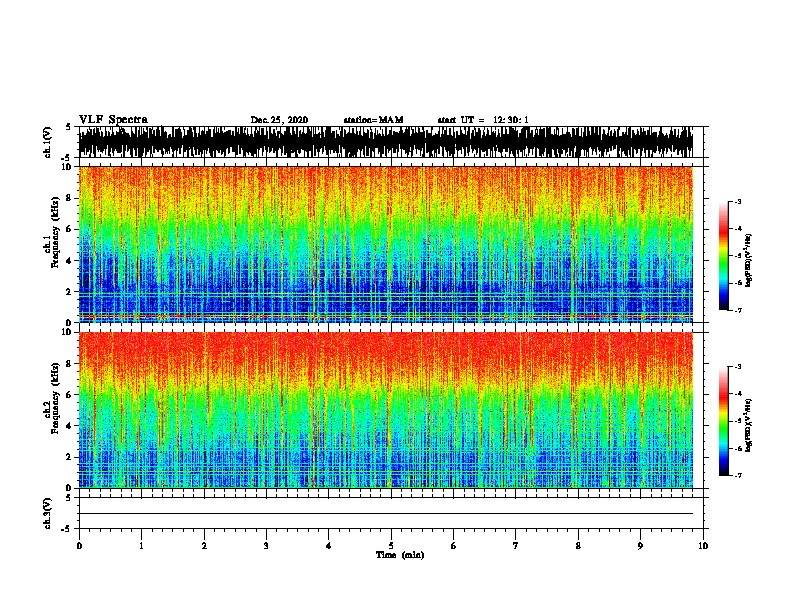
Task: Click the time axis tick label "2"
Action: [204, 546]
